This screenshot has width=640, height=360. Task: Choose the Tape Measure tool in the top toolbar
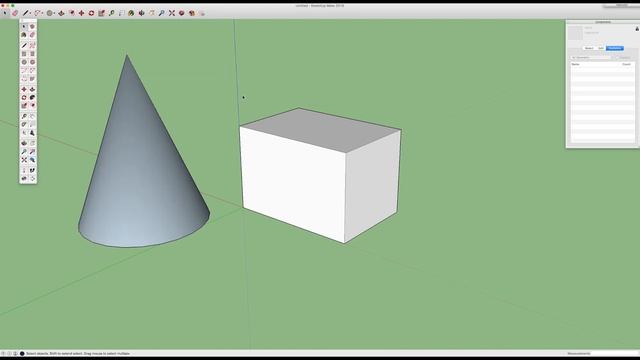pyautogui.click(x=111, y=13)
